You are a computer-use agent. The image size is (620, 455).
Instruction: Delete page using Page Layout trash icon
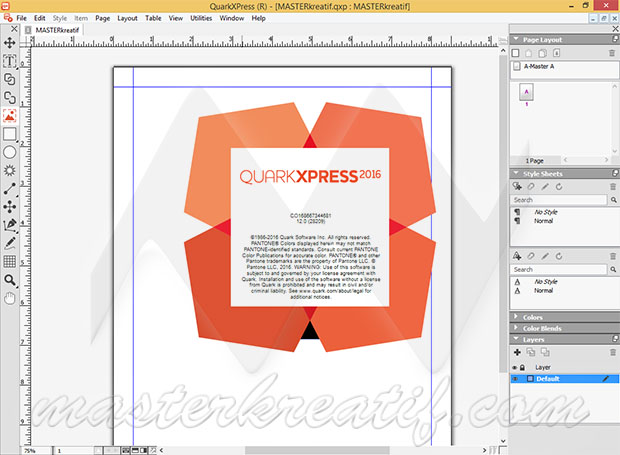tap(612, 53)
